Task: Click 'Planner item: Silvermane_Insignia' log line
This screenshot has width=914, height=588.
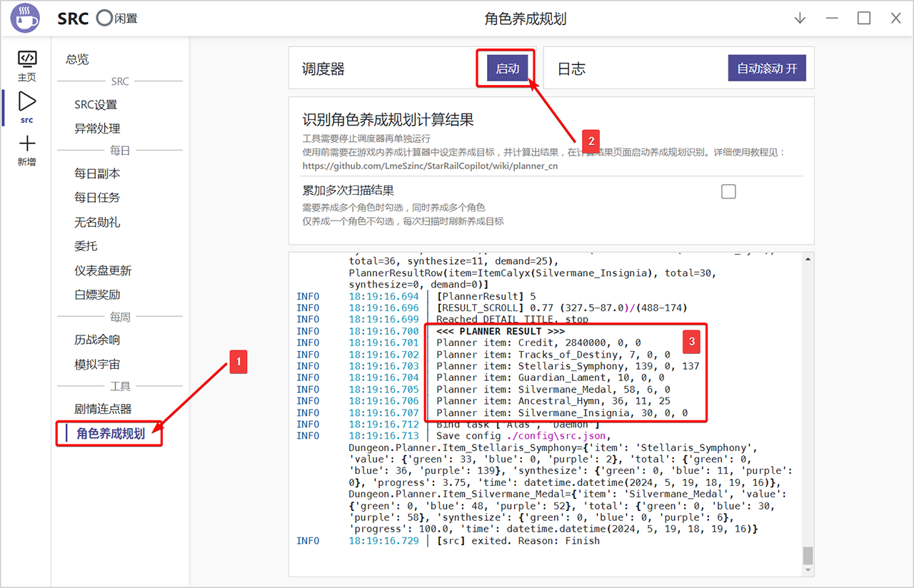Action: click(x=562, y=412)
